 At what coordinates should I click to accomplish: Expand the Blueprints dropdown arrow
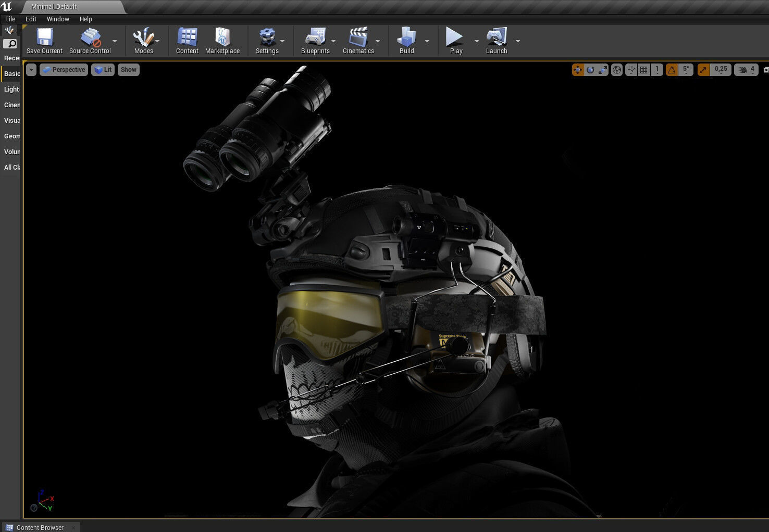[333, 41]
